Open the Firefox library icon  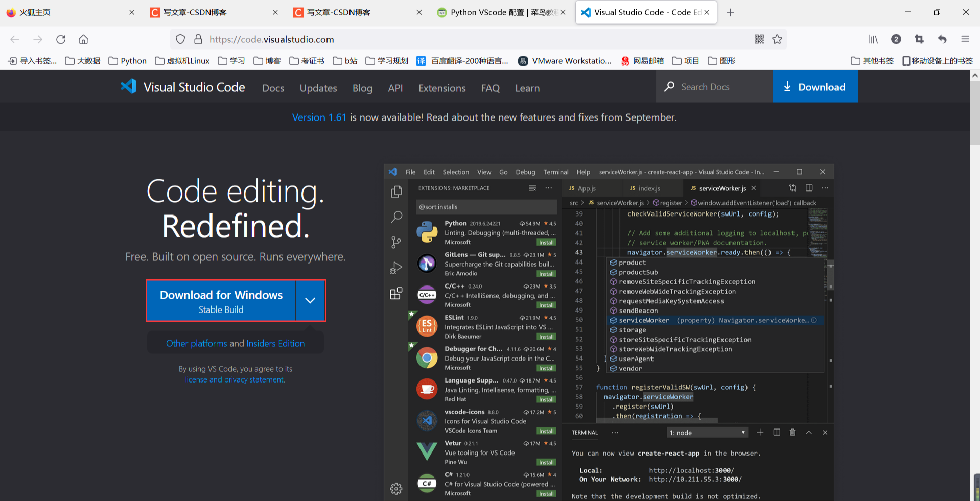pyautogui.click(x=873, y=39)
